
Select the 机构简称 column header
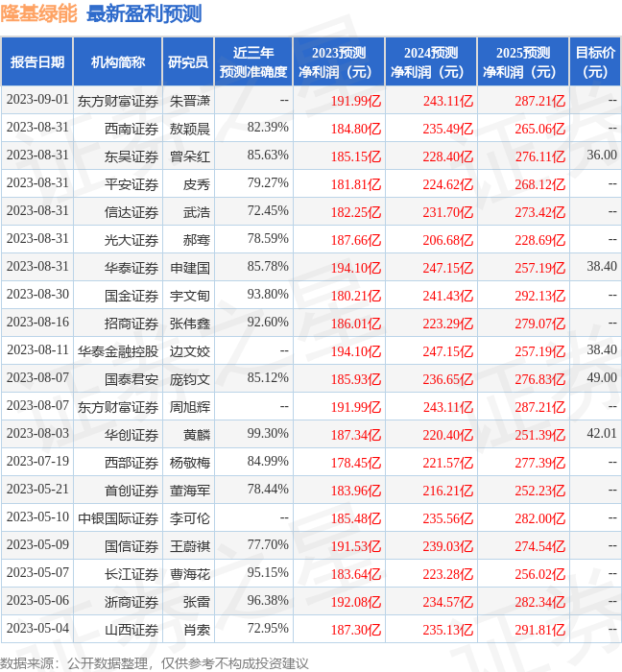click(118, 61)
